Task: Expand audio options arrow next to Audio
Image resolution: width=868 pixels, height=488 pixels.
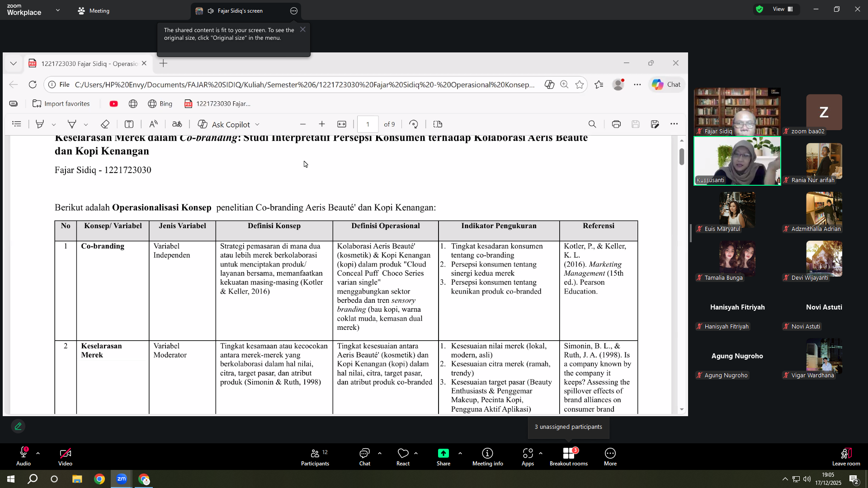Action: (38, 453)
